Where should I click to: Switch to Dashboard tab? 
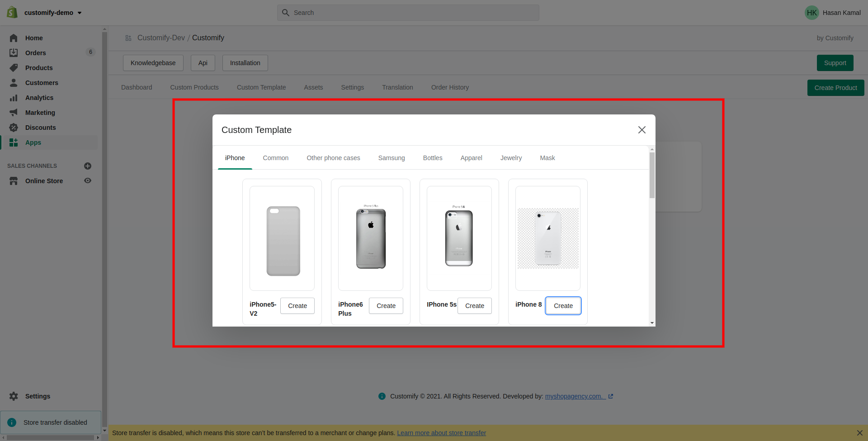(137, 87)
